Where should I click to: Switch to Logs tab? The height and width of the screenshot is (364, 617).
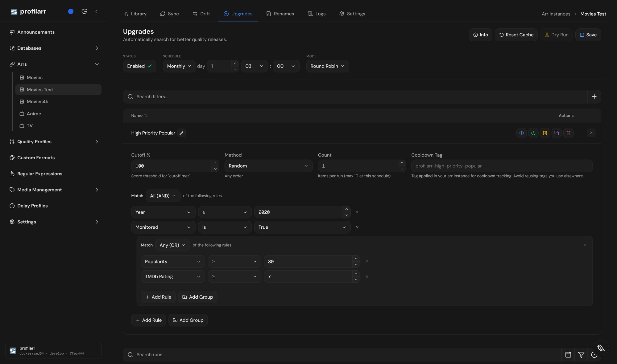tap(317, 14)
